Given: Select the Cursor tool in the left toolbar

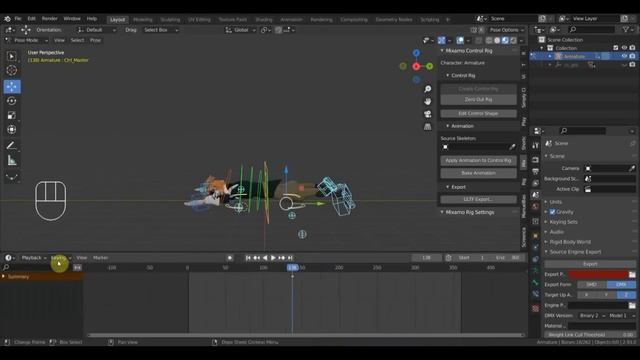Looking at the screenshot, I should (11, 70).
